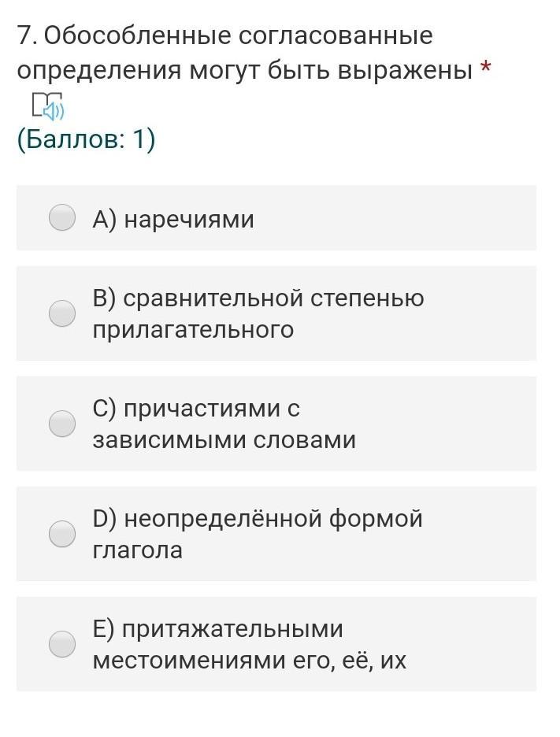The height and width of the screenshot is (737, 560).
Task: Mark radio option D неопределённой формой глагола
Action: coord(62,534)
